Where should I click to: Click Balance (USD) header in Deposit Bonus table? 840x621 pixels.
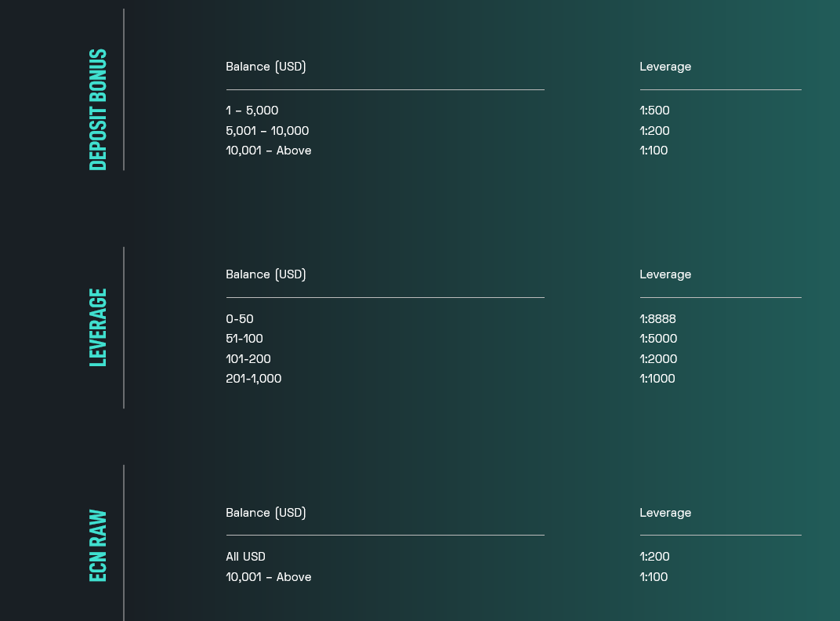tap(266, 67)
